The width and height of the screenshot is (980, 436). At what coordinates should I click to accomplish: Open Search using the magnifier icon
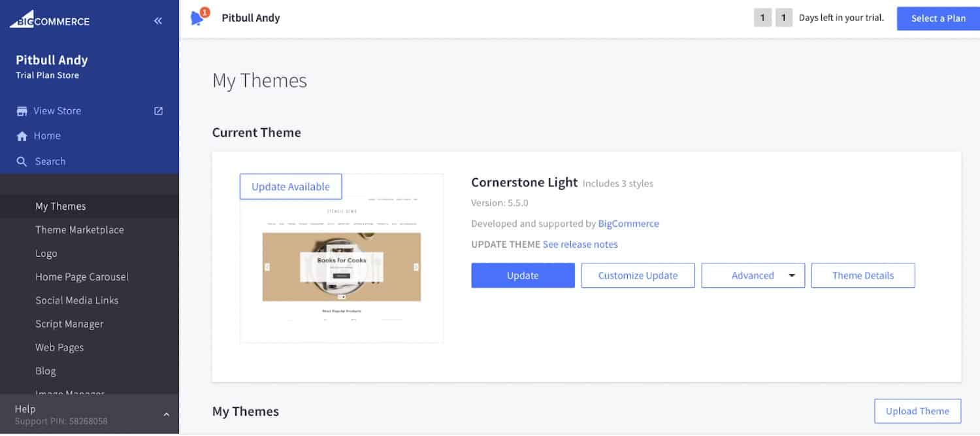point(22,161)
